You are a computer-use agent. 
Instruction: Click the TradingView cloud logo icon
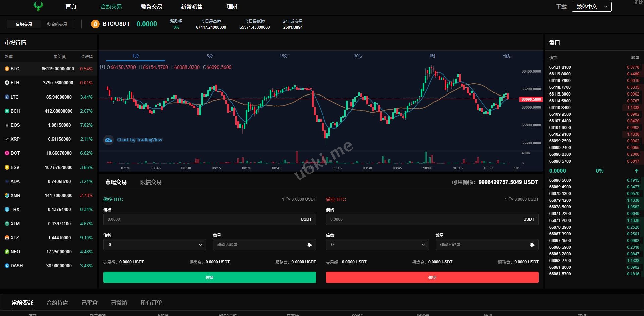coord(108,140)
